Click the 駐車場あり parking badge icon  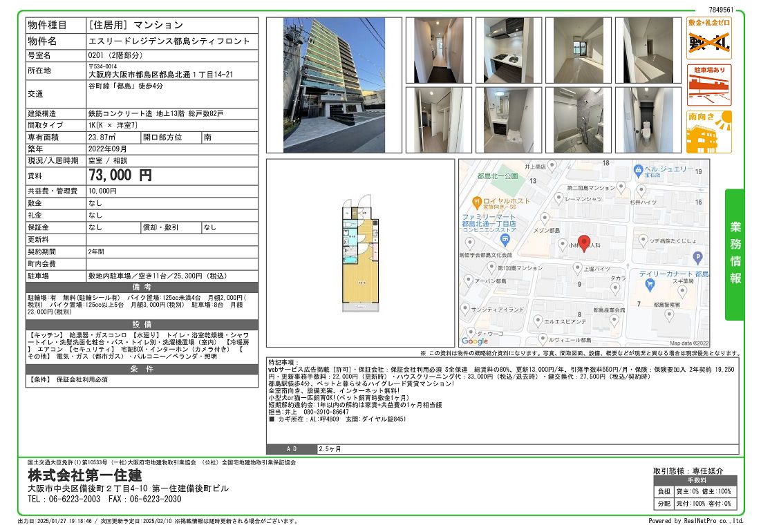pyautogui.click(x=708, y=85)
